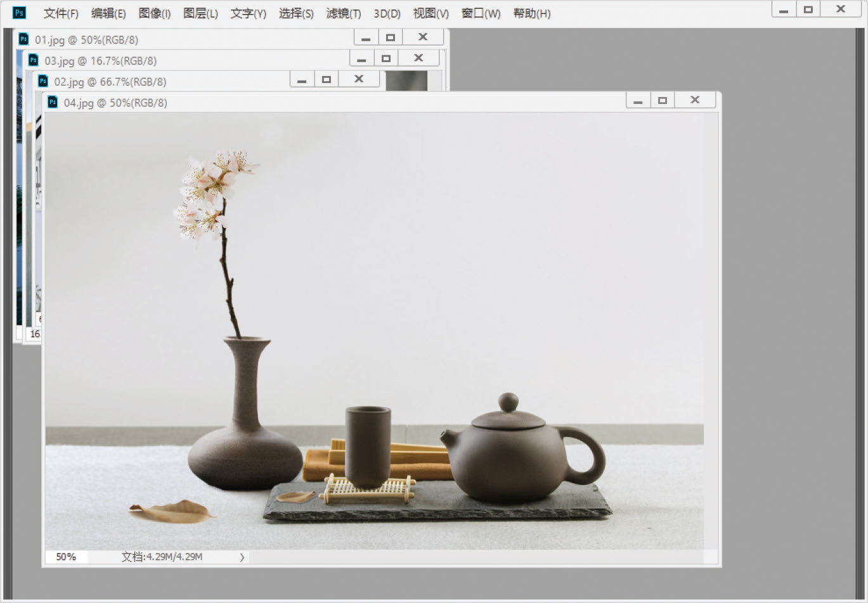Viewport: 868px width, 603px height.
Task: Open the 滤镜(T) menu
Action: 344,13
